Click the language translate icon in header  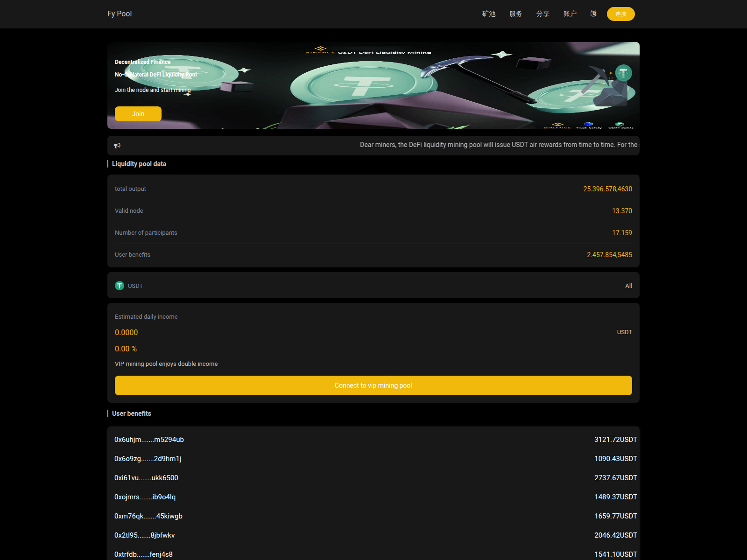(x=593, y=14)
